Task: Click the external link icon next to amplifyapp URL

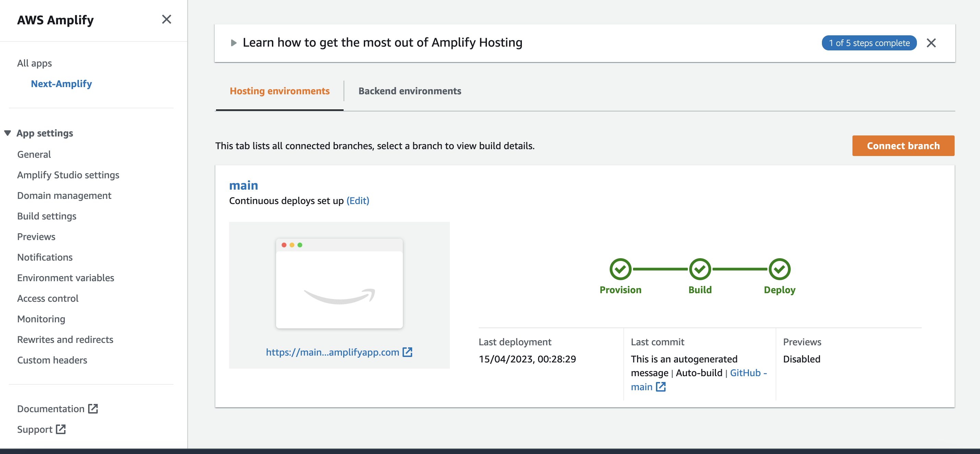Action: tap(407, 352)
